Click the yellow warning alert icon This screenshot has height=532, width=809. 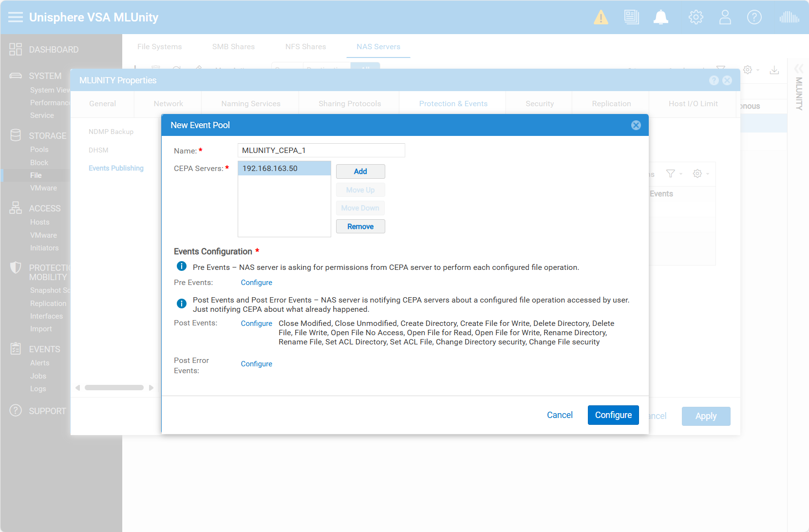(x=601, y=18)
